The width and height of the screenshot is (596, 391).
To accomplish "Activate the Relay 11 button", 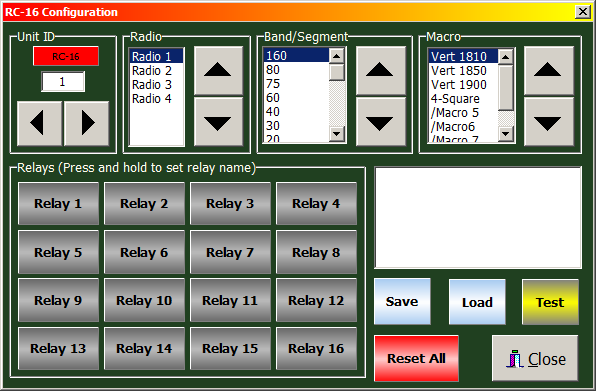I will pyautogui.click(x=230, y=300).
